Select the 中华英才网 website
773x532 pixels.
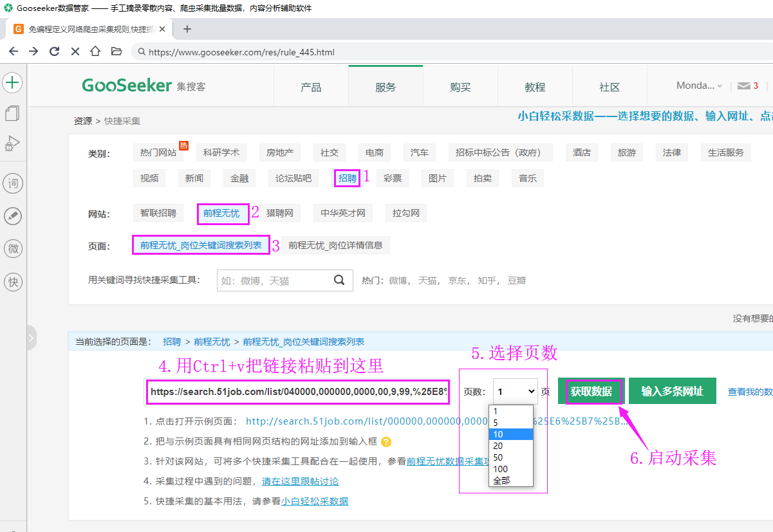click(343, 213)
